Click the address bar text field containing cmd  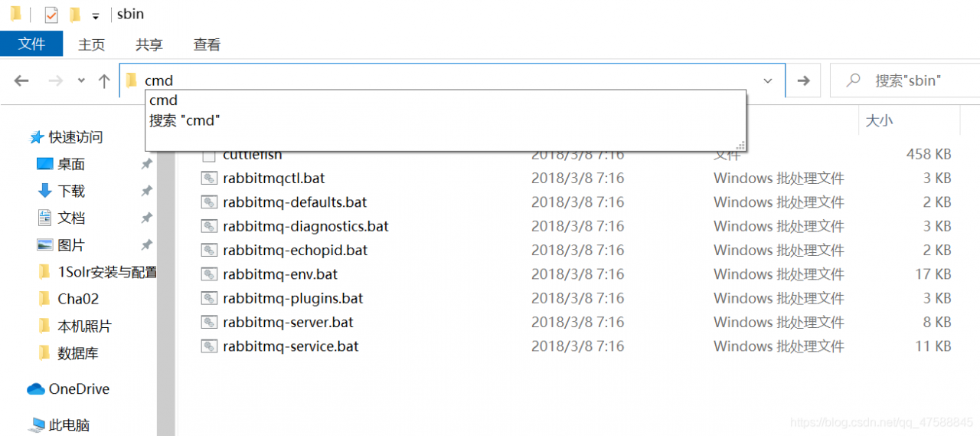[x=444, y=80]
